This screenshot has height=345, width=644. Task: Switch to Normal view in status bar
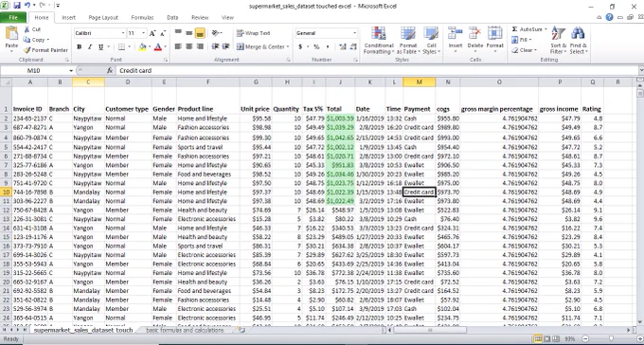538,339
